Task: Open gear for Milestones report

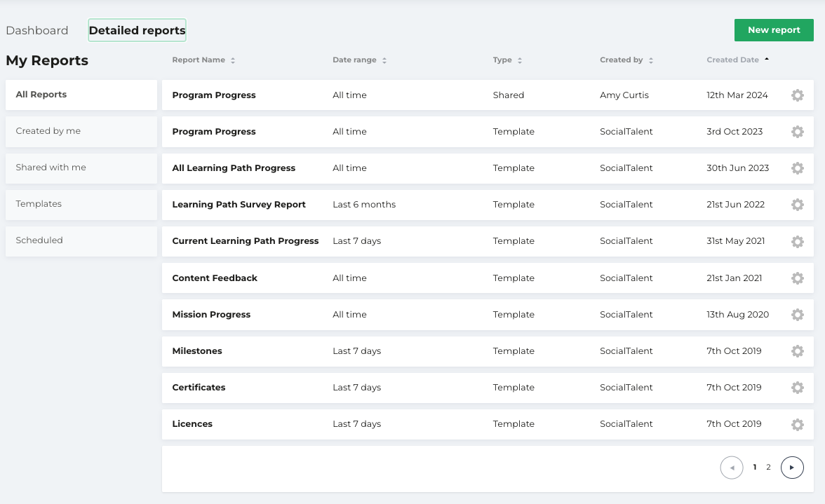Action: click(797, 351)
